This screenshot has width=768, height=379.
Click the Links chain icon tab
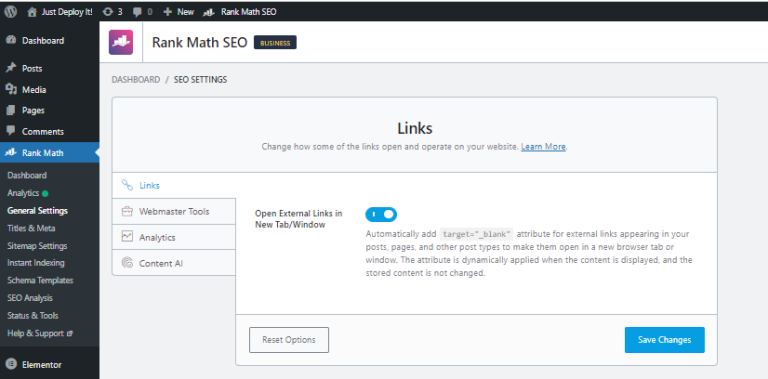click(127, 185)
